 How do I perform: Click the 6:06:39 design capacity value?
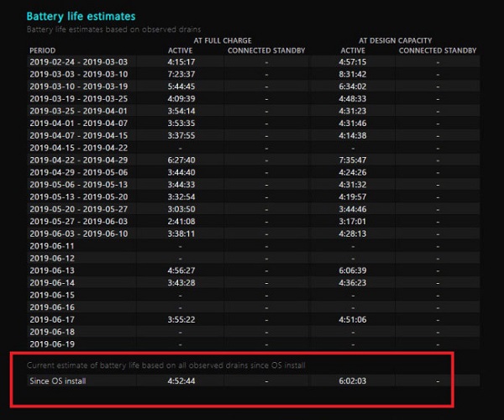click(352, 270)
